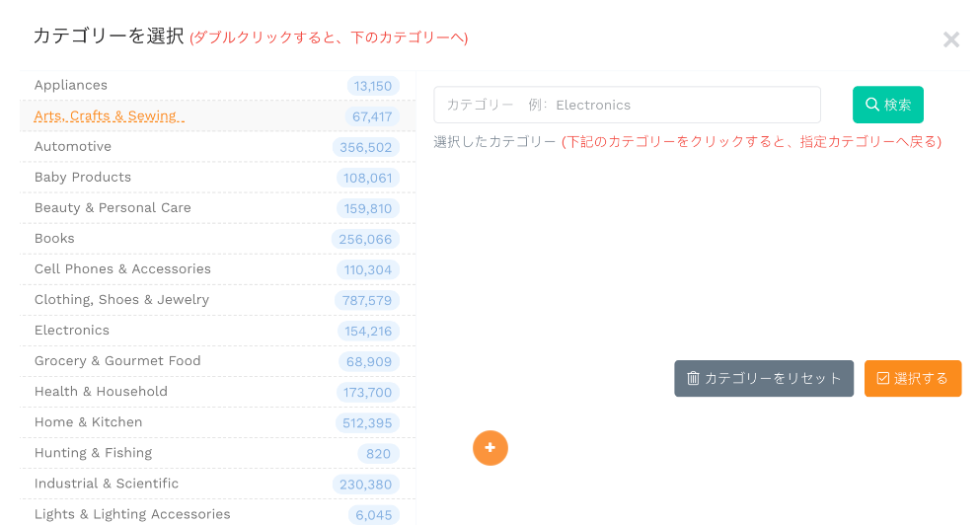This screenshot has width=980, height=525.
Task: Close the category selection dialog
Action: (x=950, y=39)
